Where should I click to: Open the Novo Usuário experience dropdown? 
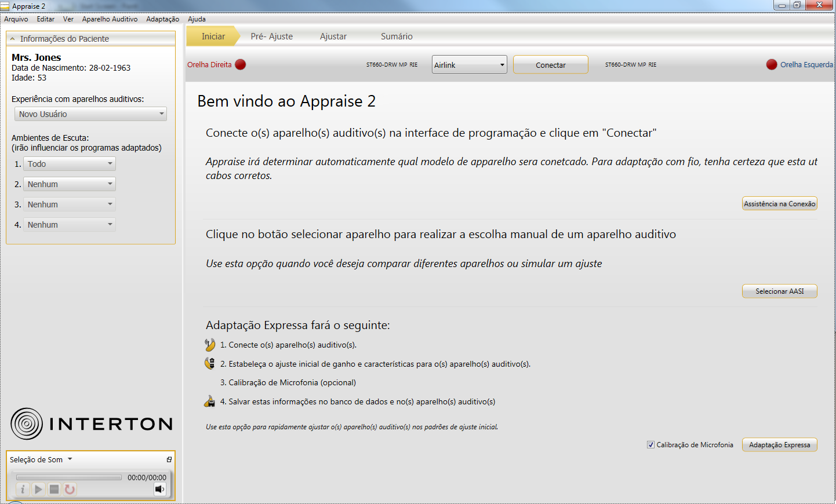90,114
